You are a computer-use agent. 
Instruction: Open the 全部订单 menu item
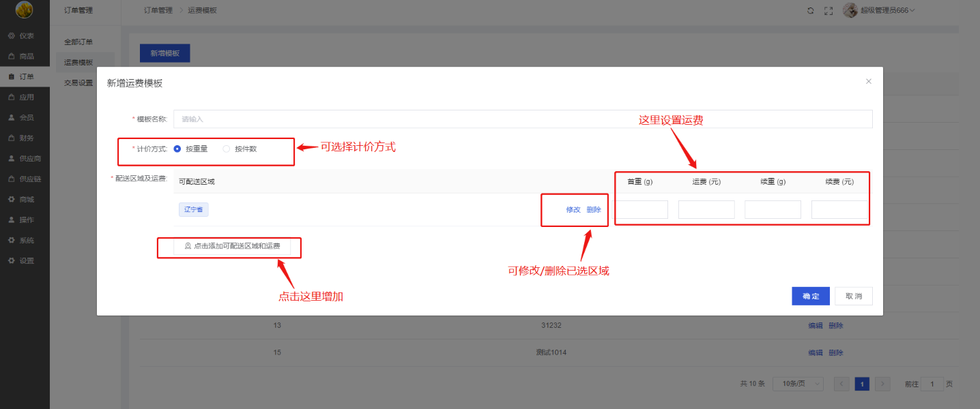(x=78, y=42)
